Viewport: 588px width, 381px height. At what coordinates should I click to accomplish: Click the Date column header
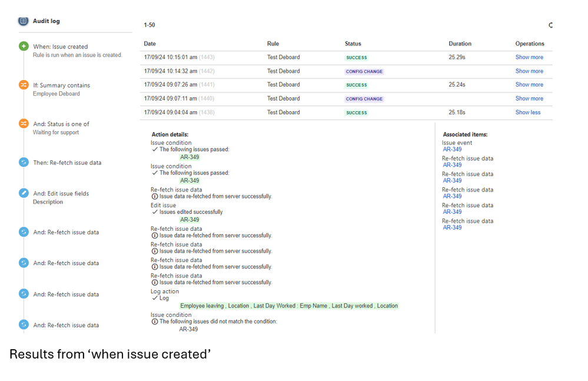(149, 44)
